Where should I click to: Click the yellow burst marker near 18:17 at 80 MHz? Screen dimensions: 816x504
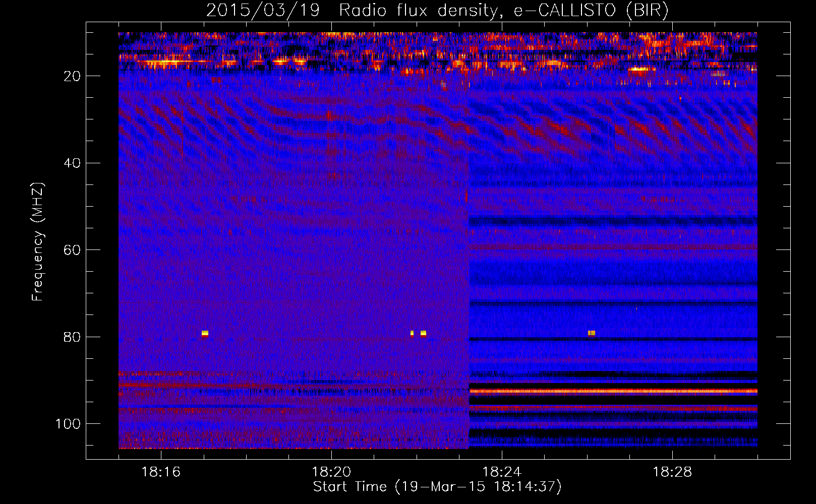click(x=205, y=333)
